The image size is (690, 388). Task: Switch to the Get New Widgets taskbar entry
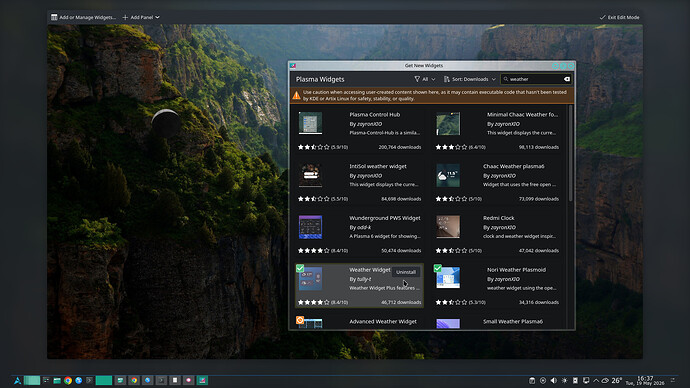[202, 381]
